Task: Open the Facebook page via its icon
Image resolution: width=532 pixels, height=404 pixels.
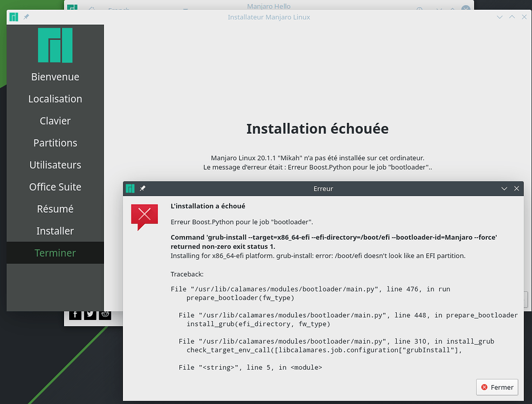Action: coord(75,314)
